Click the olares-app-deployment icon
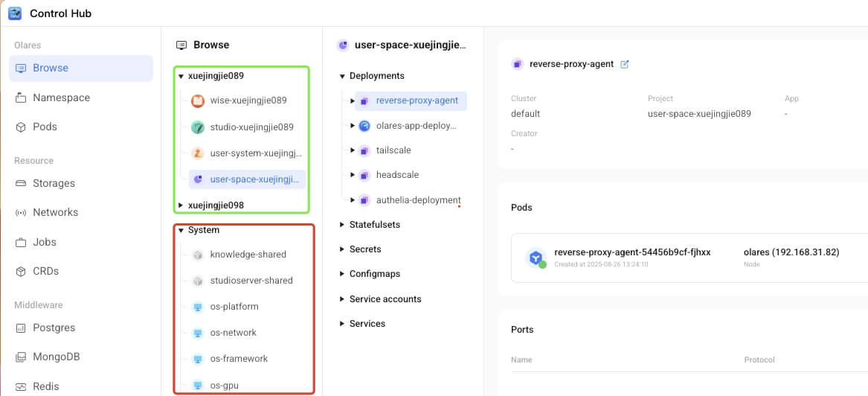Screen dimensions: 868x396 (364, 126)
